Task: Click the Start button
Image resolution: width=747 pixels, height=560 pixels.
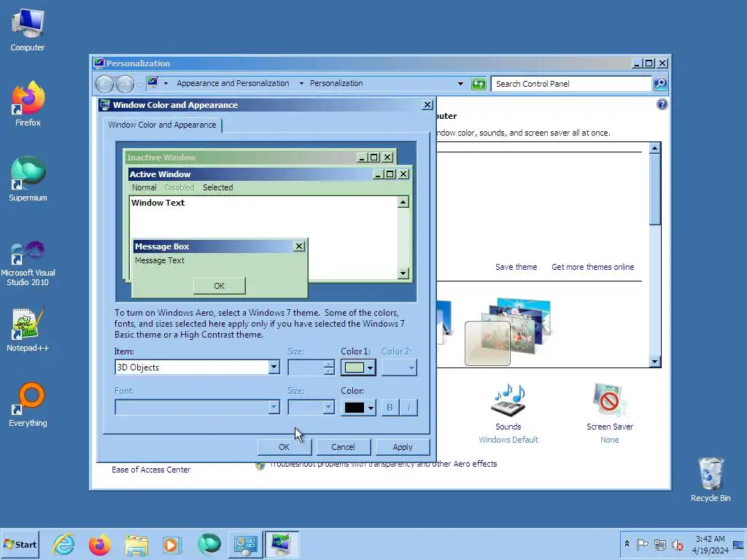Action: click(20, 544)
